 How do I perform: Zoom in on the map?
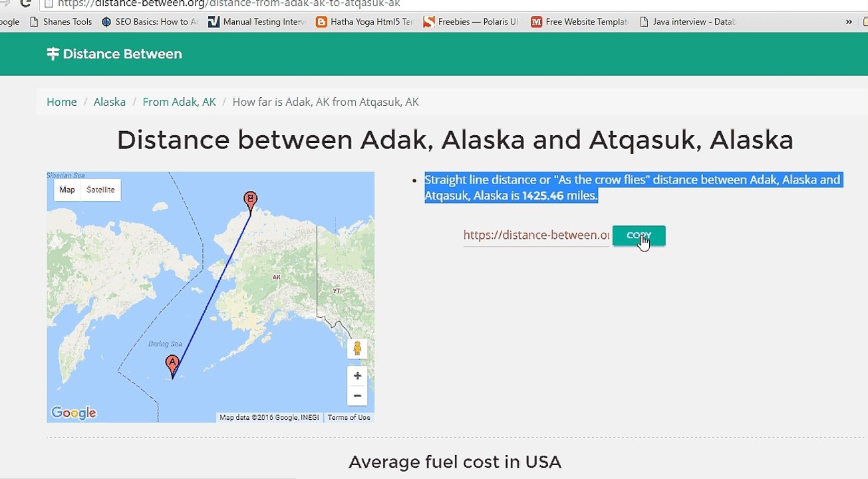357,376
